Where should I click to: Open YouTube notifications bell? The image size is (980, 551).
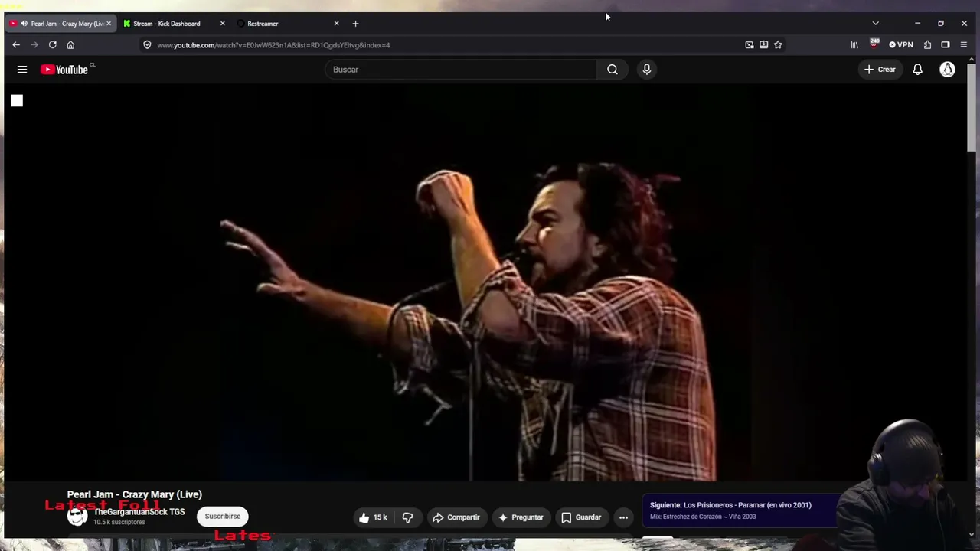pos(917,70)
